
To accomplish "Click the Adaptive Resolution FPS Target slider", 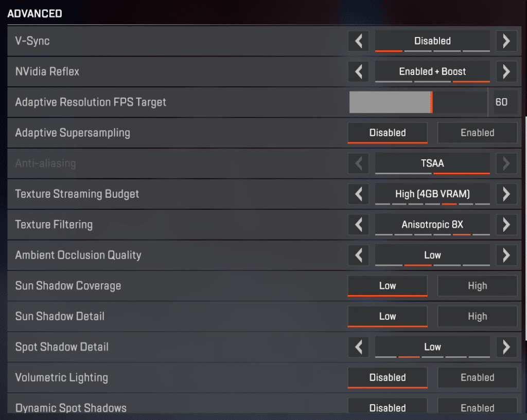I will pos(417,102).
